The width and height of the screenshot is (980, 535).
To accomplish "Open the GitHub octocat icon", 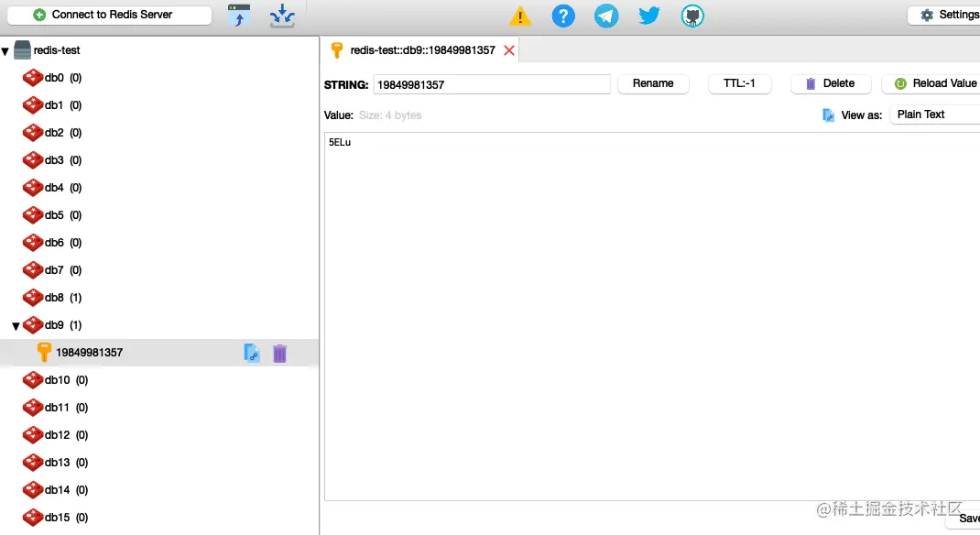I will [x=692, y=16].
